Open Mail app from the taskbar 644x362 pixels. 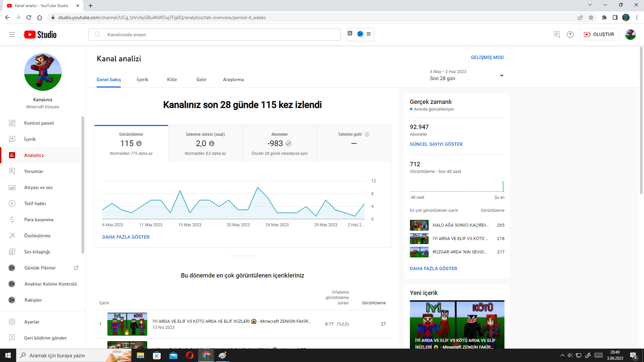point(173,355)
